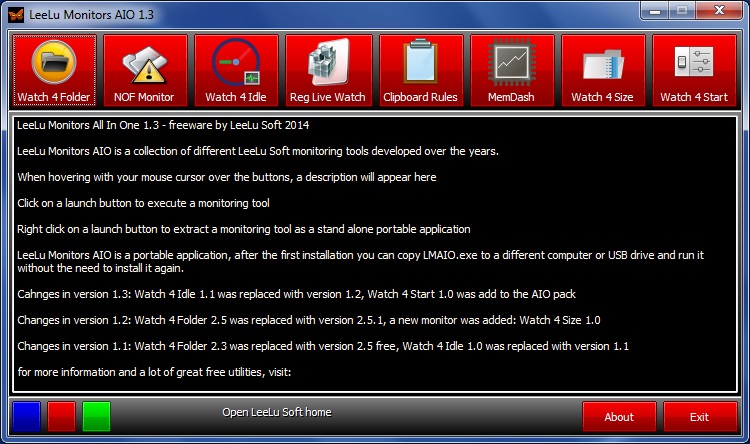Viewport: 750px width, 444px height.
Task: Close the LeeLu Monitors AIO window
Action: [719, 11]
